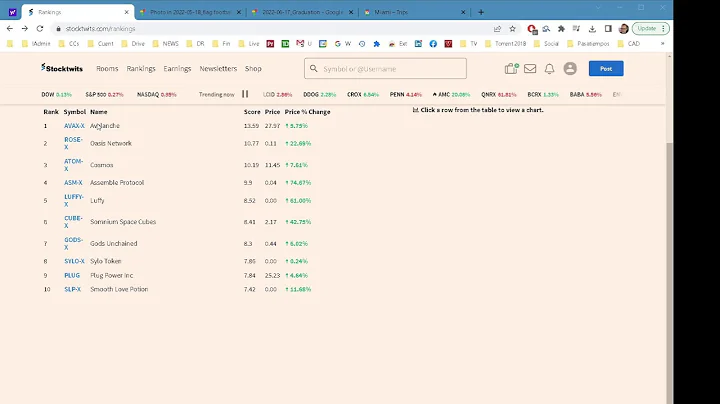Switch to the Photo in 2022-05-18 tab
The width and height of the screenshot is (720, 404).
pyautogui.click(x=191, y=12)
